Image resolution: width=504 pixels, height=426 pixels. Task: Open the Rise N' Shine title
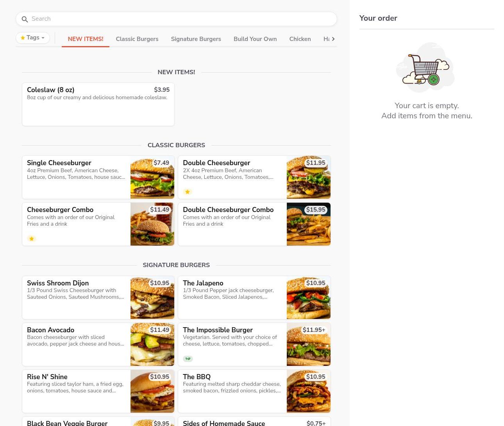point(47,377)
